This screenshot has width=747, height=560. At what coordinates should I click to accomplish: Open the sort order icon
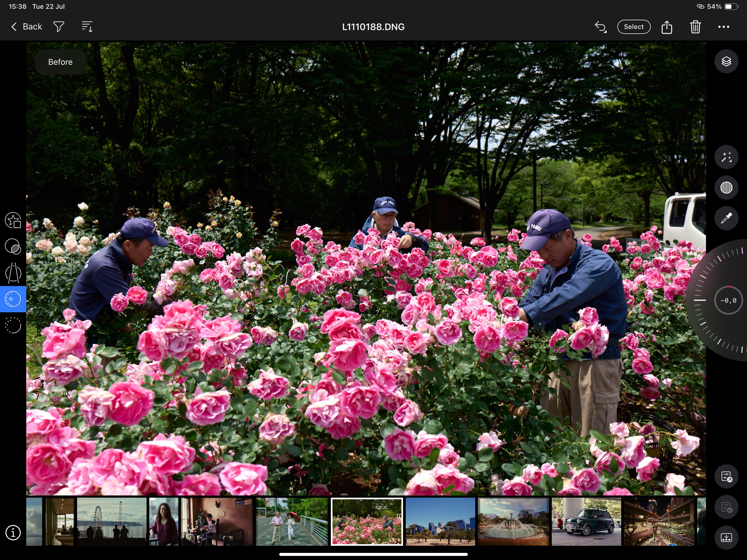click(x=87, y=27)
